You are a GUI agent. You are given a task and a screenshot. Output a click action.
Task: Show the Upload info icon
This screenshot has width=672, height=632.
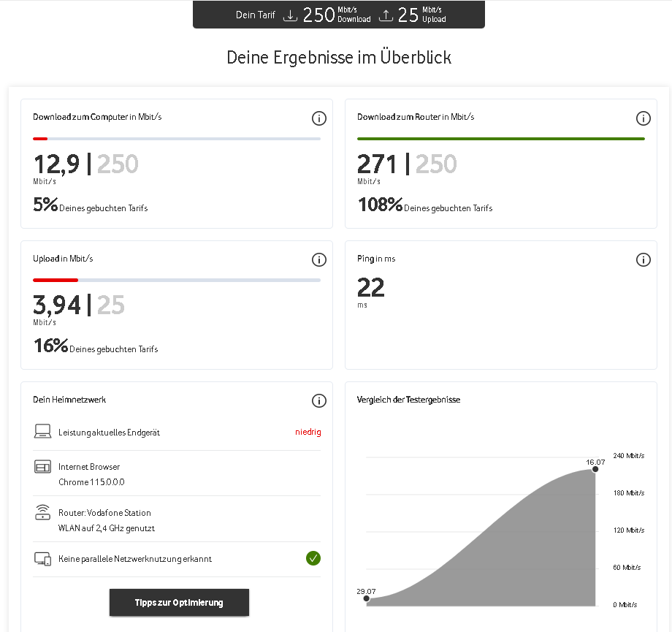319,260
